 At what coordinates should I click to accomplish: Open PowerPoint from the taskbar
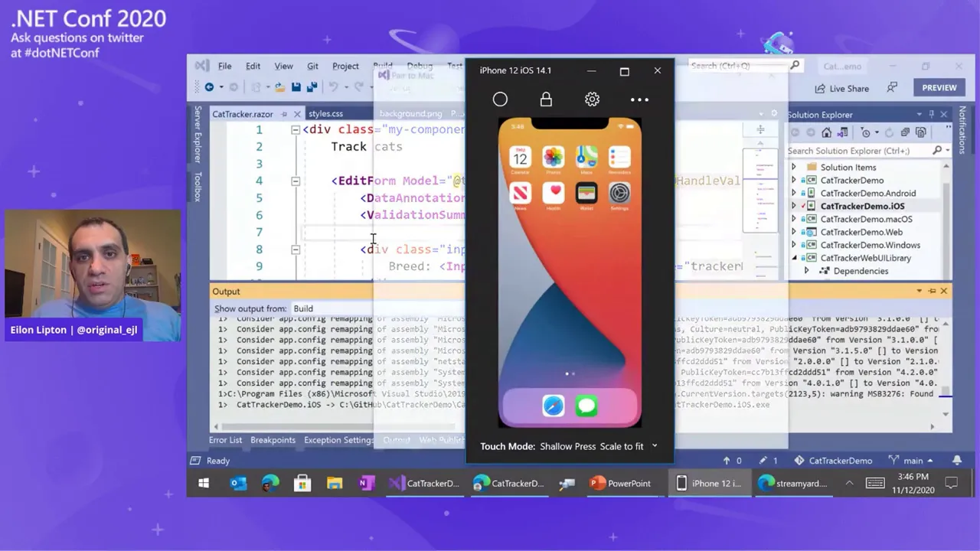(x=620, y=484)
